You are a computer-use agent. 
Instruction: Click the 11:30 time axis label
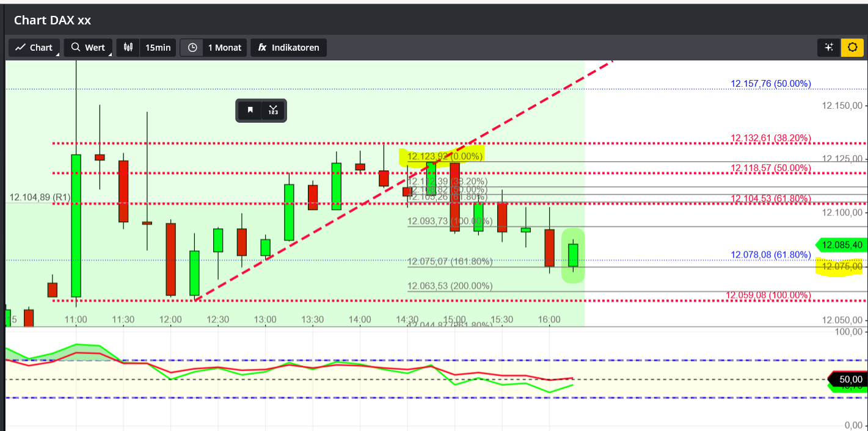coord(123,320)
